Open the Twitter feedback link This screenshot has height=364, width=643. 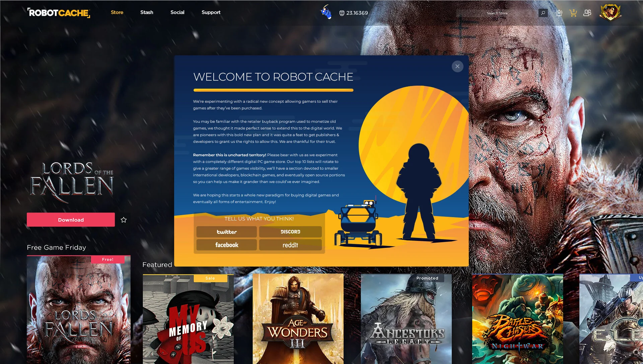point(226,232)
